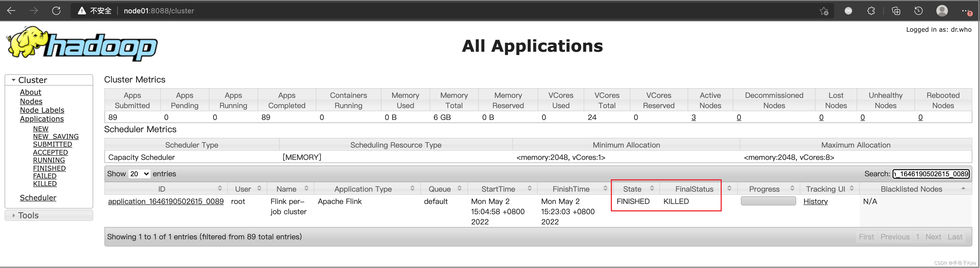Sort by Tracking UI column arrows
Image resolution: width=980 pixels, height=268 pixels.
point(852,188)
